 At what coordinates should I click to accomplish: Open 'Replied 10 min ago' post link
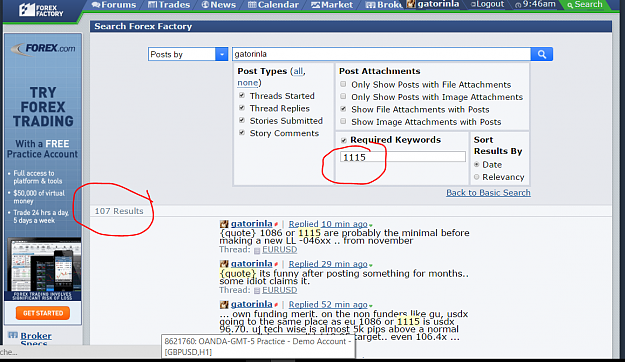click(x=328, y=224)
